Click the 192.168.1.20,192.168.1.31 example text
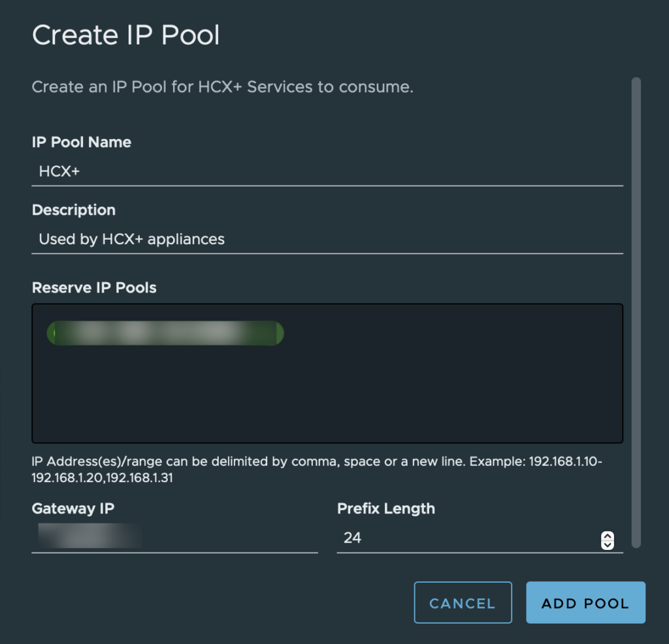669x644 pixels. click(103, 477)
